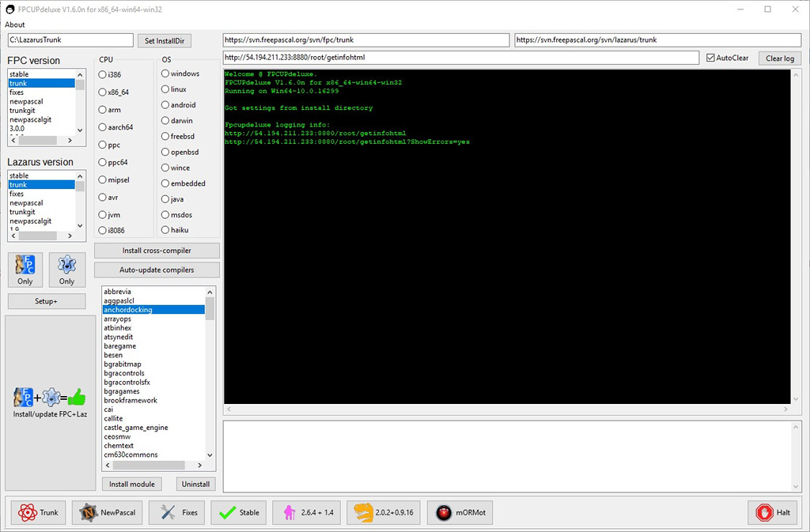
Task: Select brookframework in the module list
Action: [131, 401]
